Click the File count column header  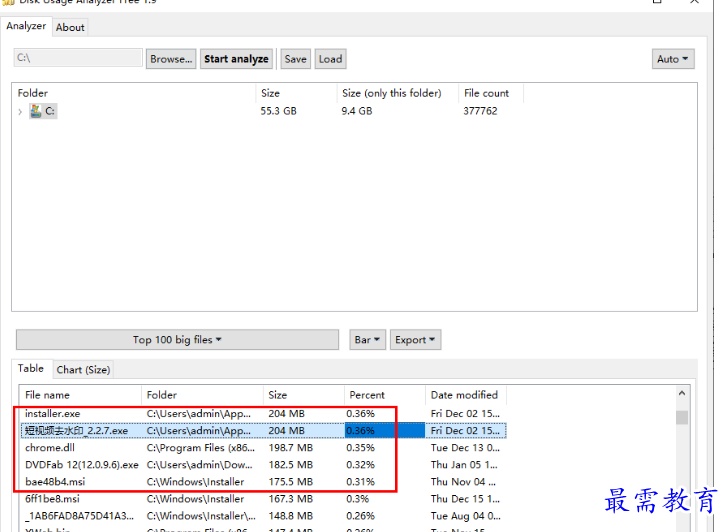(x=491, y=93)
